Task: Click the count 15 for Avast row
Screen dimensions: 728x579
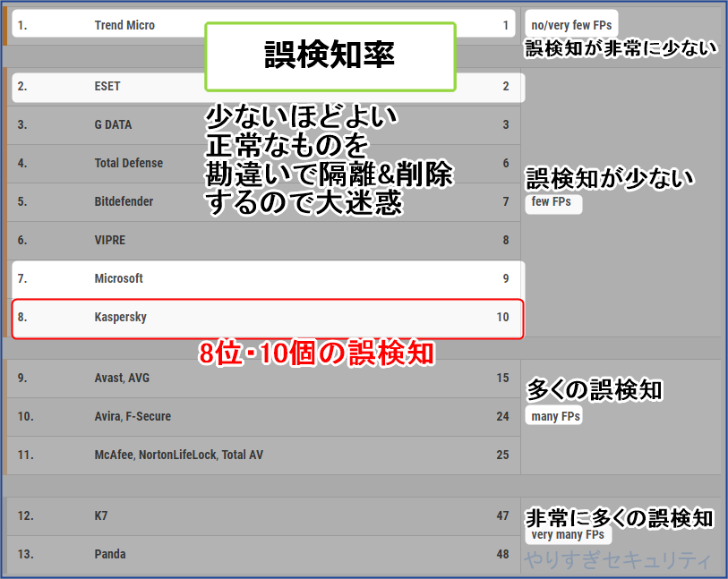Action: [503, 379]
